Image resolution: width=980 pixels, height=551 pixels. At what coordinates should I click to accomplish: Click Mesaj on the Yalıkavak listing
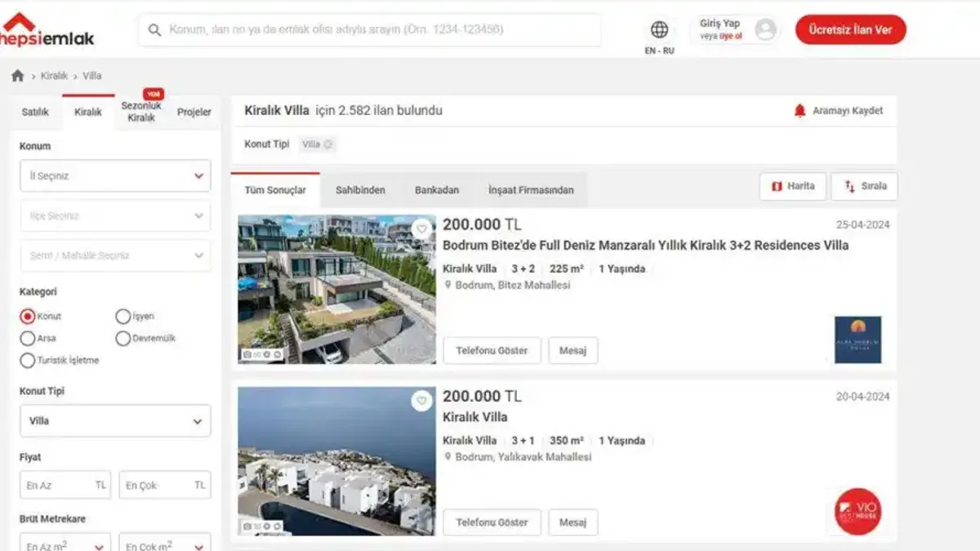[x=572, y=522]
